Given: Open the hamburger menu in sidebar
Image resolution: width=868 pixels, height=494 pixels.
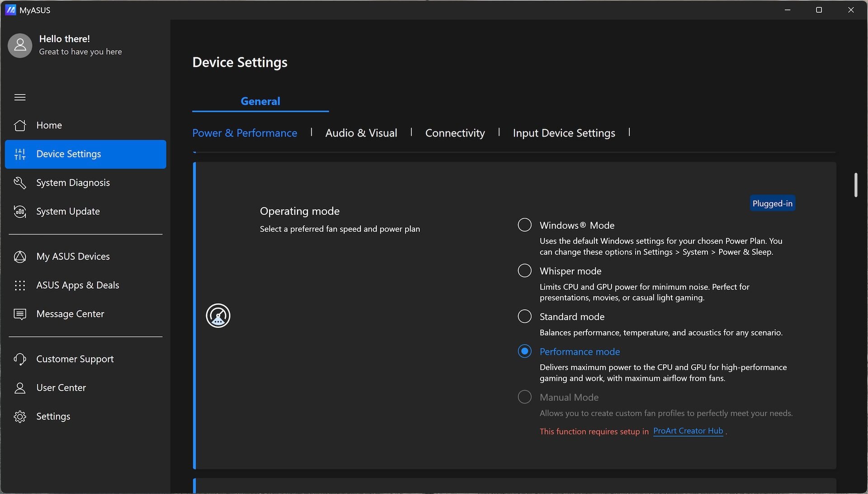Looking at the screenshot, I should pos(20,97).
